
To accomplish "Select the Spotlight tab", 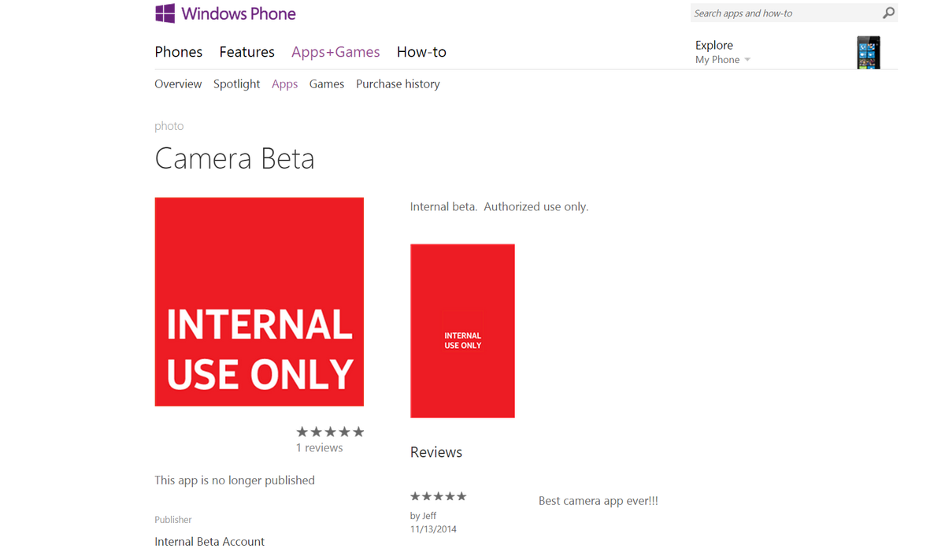I will (x=236, y=83).
